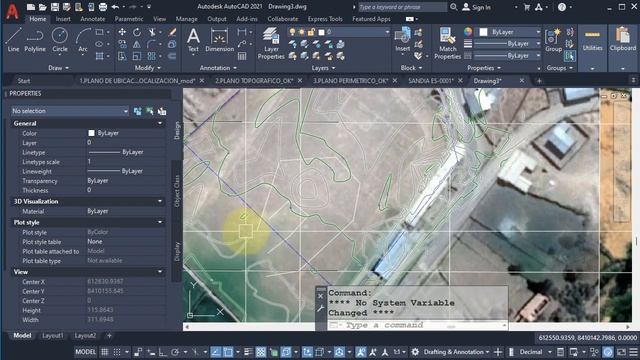Click Sign In button

click(477, 7)
